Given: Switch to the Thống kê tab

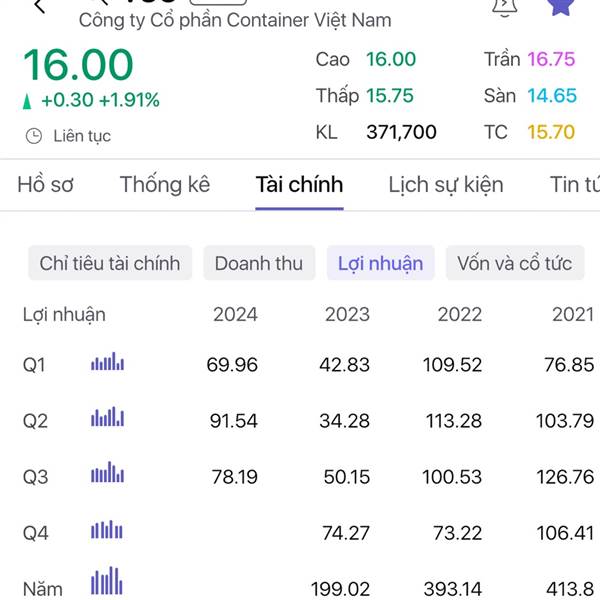Looking at the screenshot, I should pyautogui.click(x=165, y=185).
